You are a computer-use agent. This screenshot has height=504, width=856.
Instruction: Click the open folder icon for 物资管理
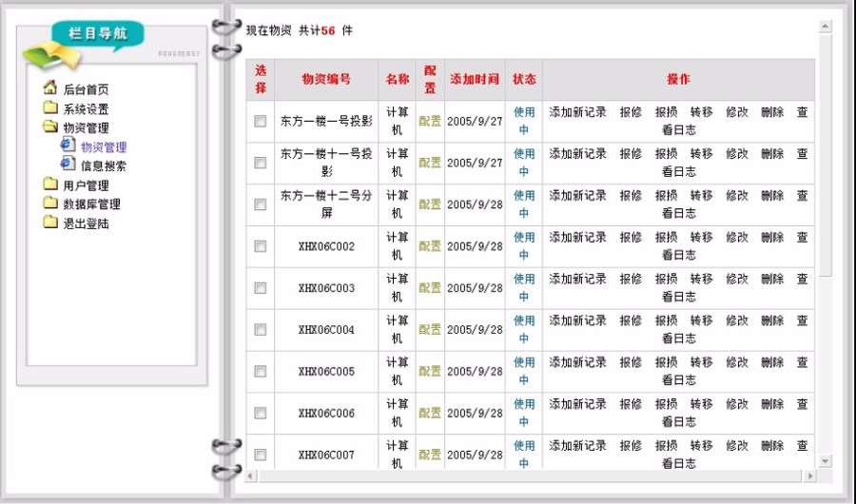click(x=50, y=126)
